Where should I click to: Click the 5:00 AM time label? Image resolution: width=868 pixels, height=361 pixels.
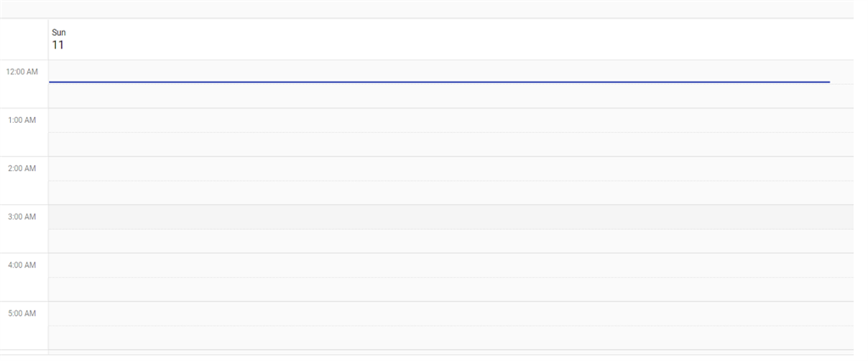[22, 314]
